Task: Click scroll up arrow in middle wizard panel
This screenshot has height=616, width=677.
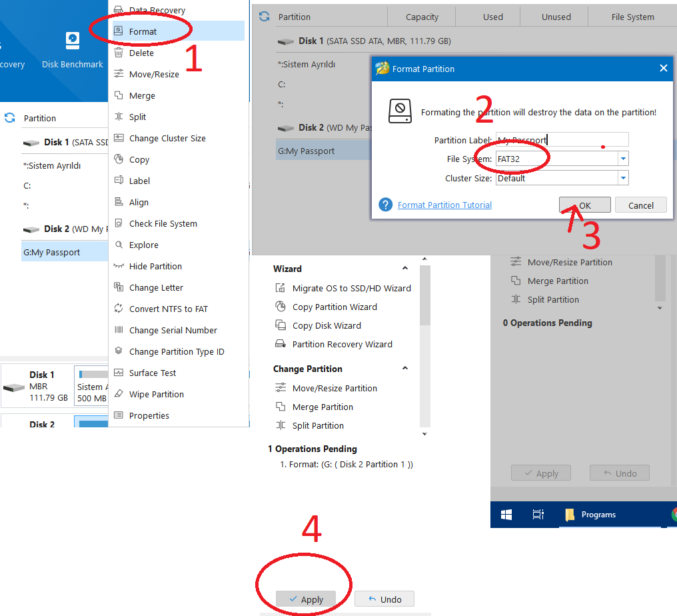Action: pyautogui.click(x=425, y=259)
